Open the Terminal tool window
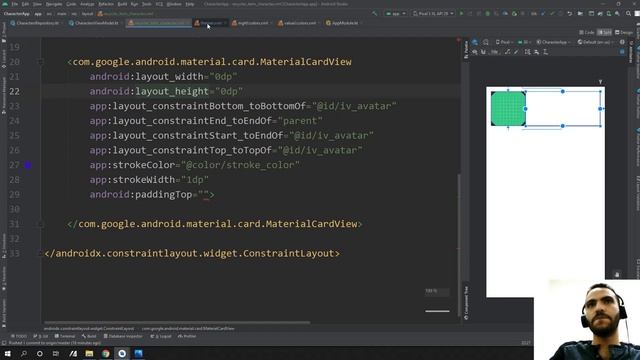 [65, 336]
